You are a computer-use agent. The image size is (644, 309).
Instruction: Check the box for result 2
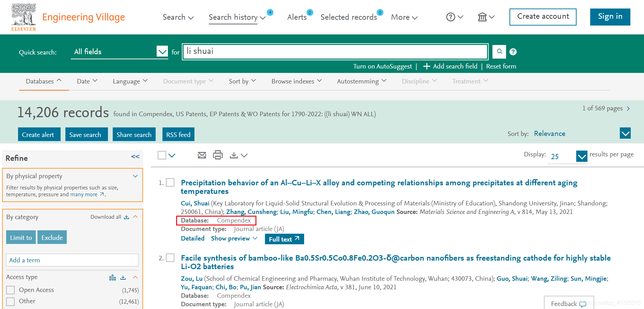170,258
